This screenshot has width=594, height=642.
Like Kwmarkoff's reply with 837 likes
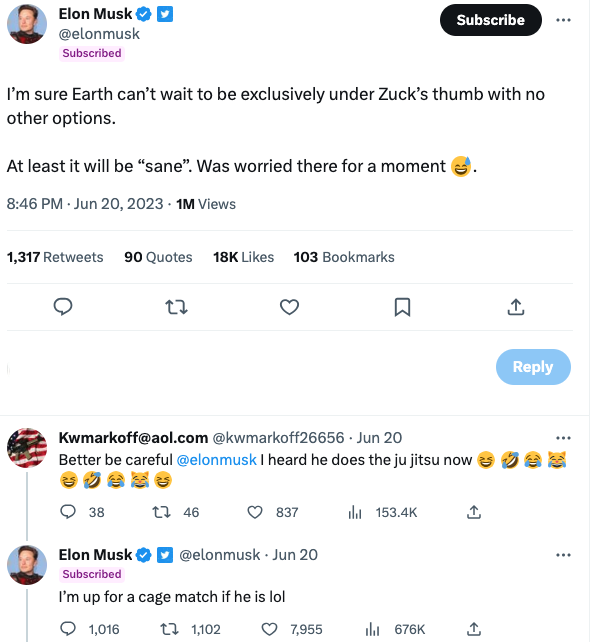[255, 512]
